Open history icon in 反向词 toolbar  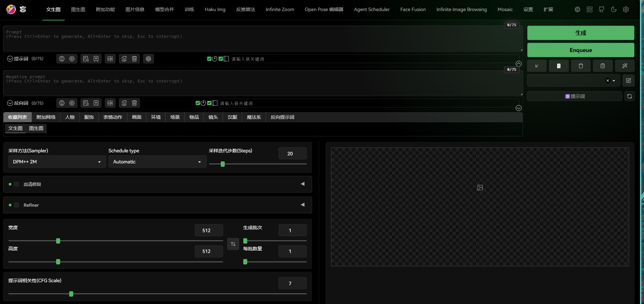coord(86,103)
